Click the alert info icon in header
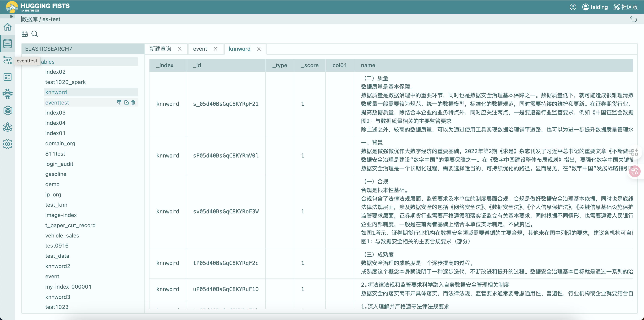The image size is (644, 320). 573,7
